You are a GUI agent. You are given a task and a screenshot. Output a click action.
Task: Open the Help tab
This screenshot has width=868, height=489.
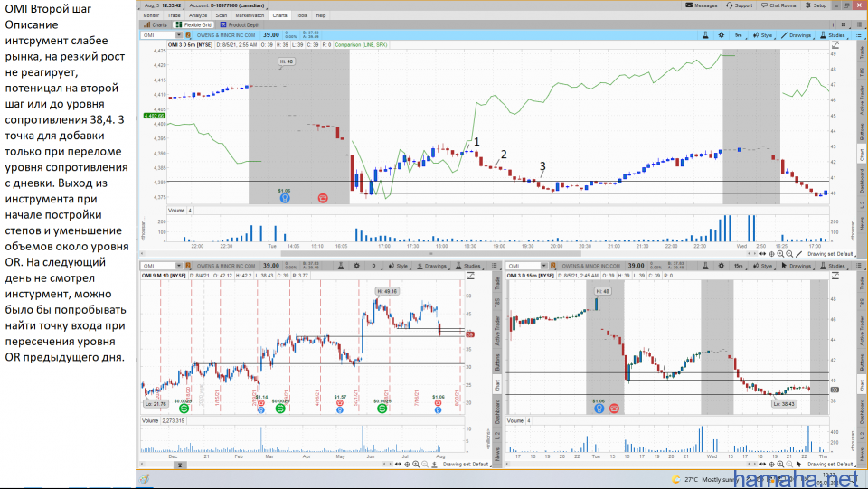point(320,15)
